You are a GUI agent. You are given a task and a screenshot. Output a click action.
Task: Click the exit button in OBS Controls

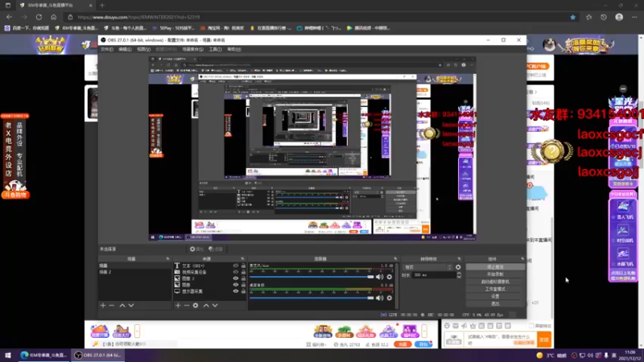[495, 304]
